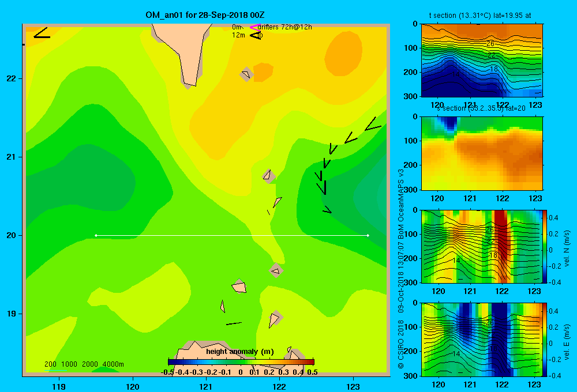577x392 pixels.
Task: Click the '0.5' tick on height anomaly scale
Action: click(x=312, y=372)
